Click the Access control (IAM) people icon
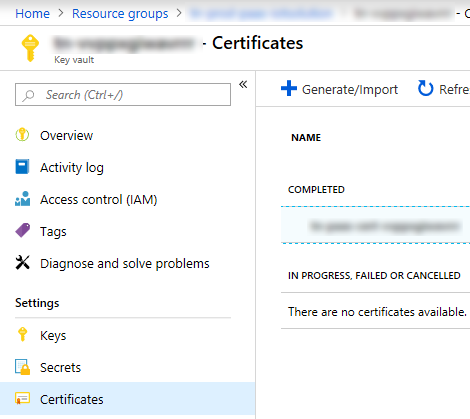 (22, 199)
